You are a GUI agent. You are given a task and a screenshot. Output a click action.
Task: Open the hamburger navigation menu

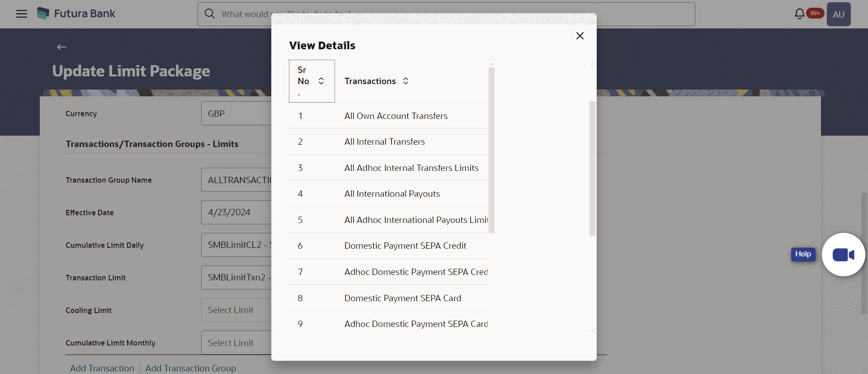[21, 14]
